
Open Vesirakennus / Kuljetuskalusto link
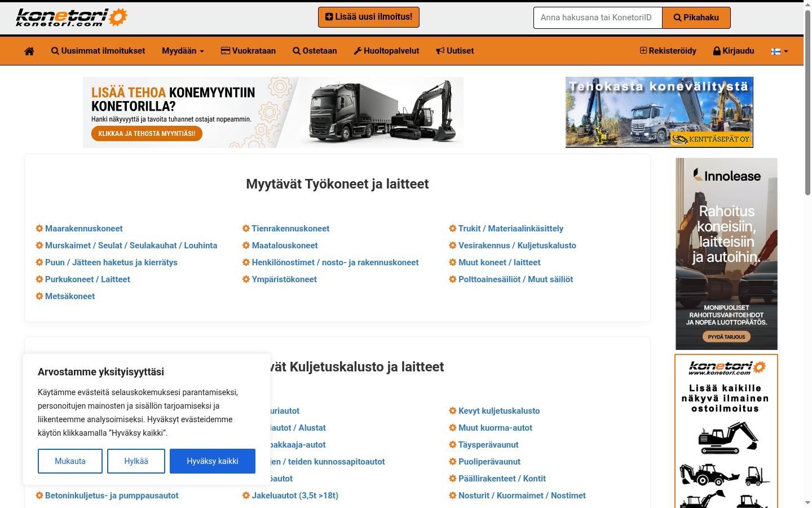click(517, 246)
